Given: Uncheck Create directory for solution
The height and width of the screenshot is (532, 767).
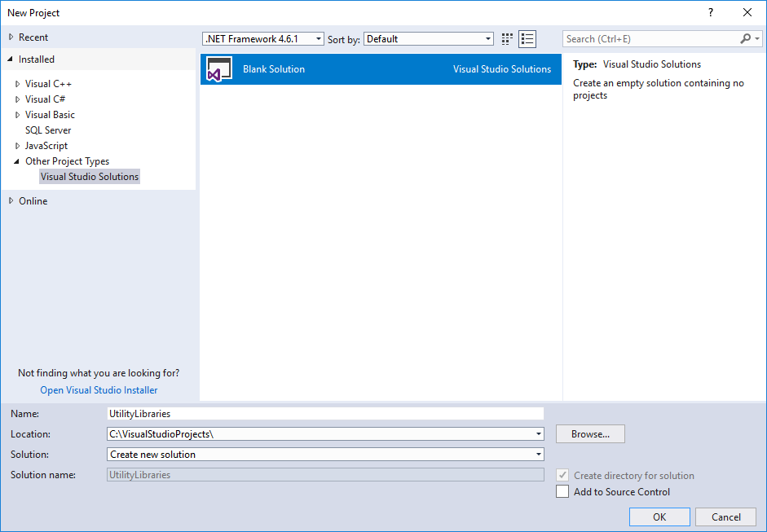Looking at the screenshot, I should [562, 475].
